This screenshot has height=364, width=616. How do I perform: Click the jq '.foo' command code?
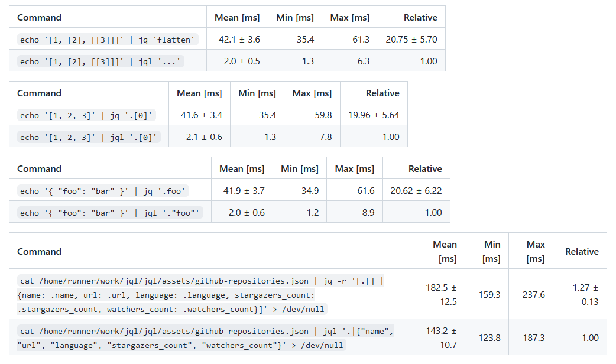coord(103,191)
